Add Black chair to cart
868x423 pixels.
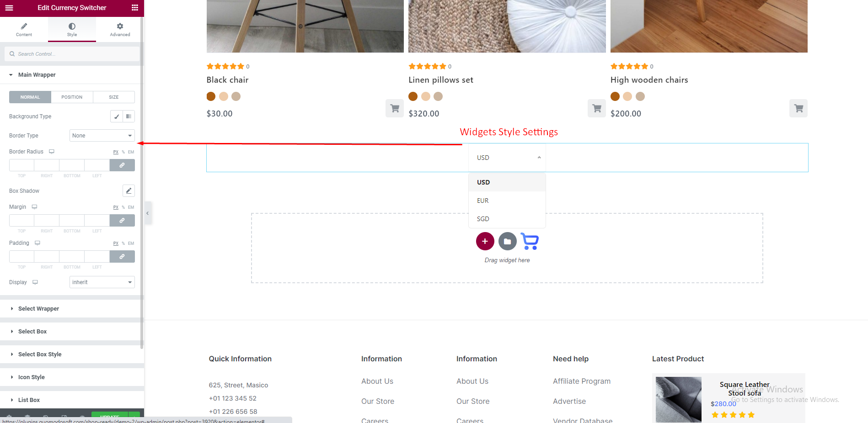(394, 108)
